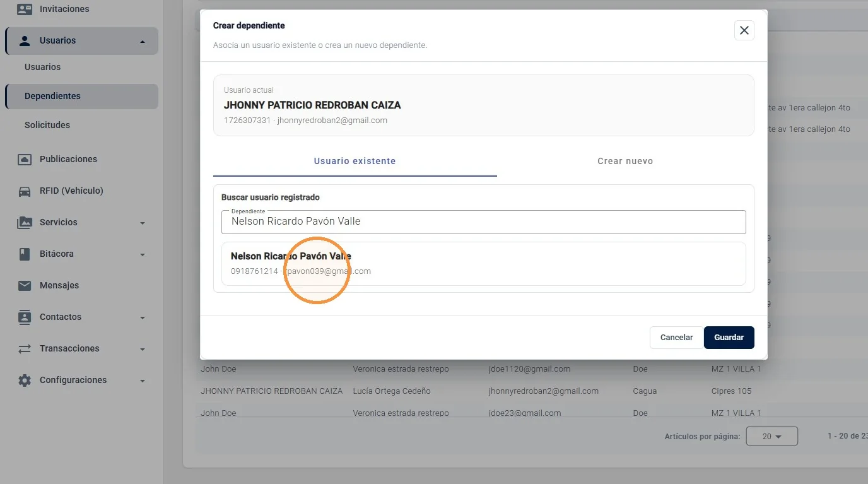Open the Solicitudes submenu item
The image size is (868, 484).
(x=47, y=125)
